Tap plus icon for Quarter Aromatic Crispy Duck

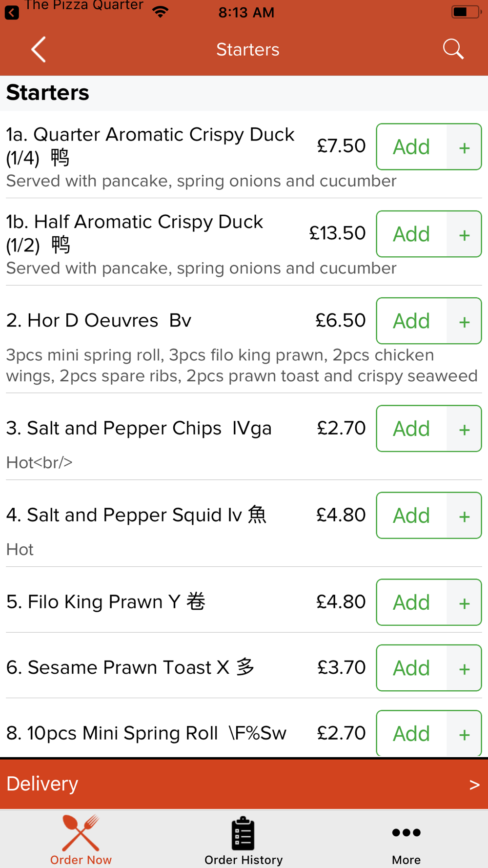[464, 147]
